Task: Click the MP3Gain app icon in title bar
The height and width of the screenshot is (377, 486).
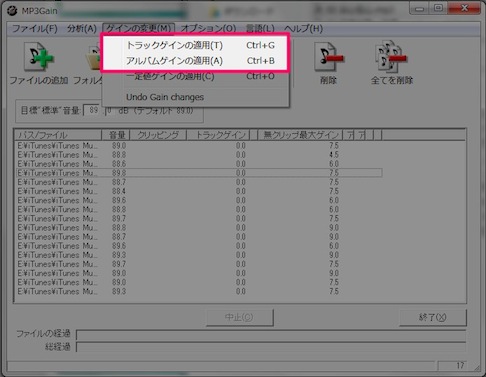Action: (12, 11)
